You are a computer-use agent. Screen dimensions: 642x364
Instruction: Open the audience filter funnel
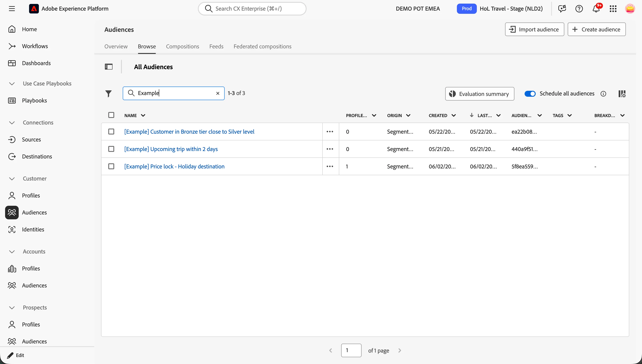click(x=108, y=94)
